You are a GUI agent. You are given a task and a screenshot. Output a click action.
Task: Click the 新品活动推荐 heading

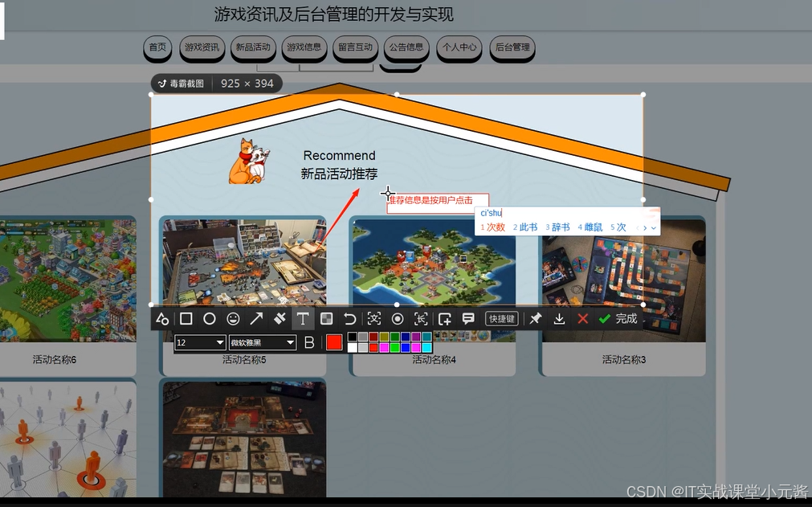pos(339,174)
